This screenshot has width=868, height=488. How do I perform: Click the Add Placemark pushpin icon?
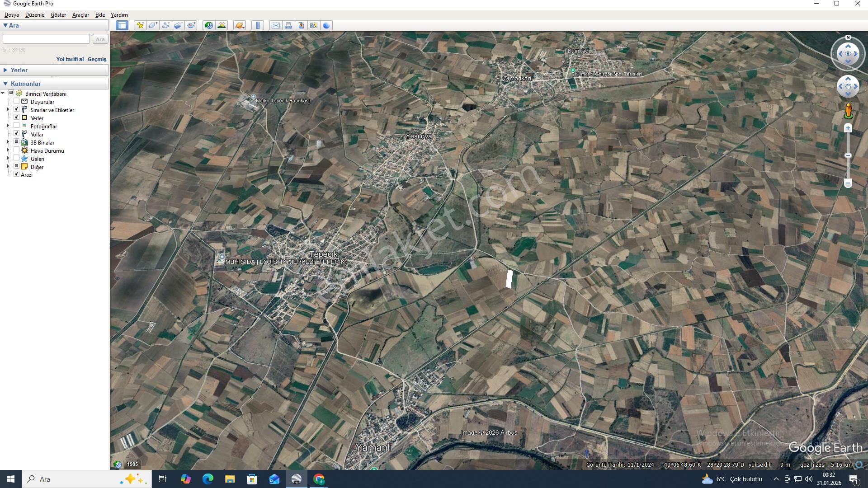click(x=140, y=25)
